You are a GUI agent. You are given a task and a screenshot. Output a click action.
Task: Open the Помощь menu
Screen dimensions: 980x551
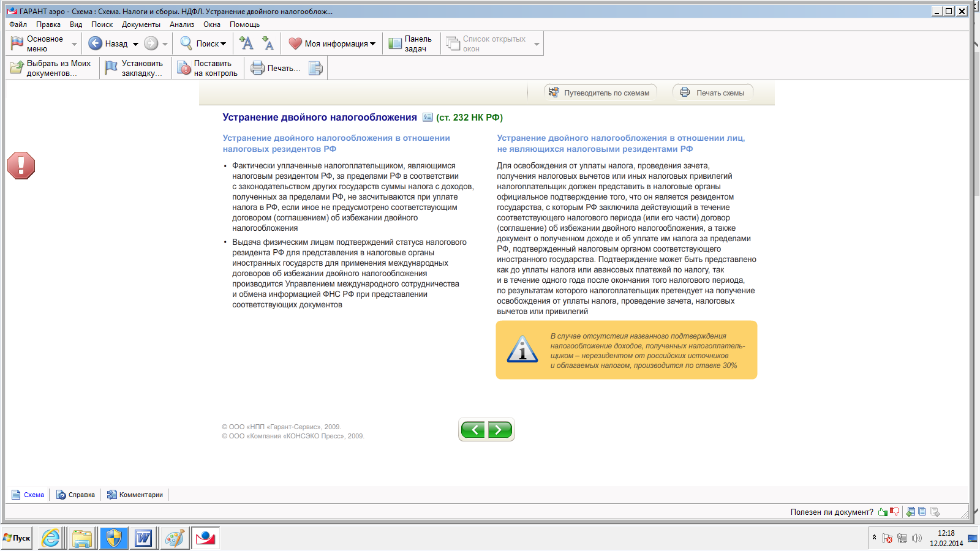pyautogui.click(x=244, y=24)
